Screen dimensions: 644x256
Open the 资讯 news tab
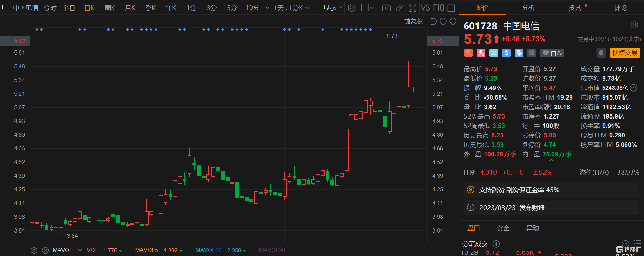(x=575, y=8)
